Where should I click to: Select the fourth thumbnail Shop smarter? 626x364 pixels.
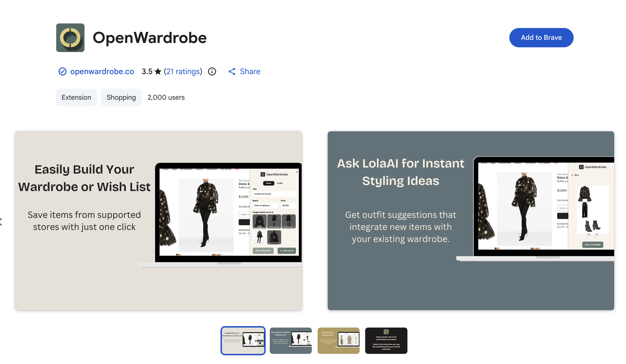(386, 340)
